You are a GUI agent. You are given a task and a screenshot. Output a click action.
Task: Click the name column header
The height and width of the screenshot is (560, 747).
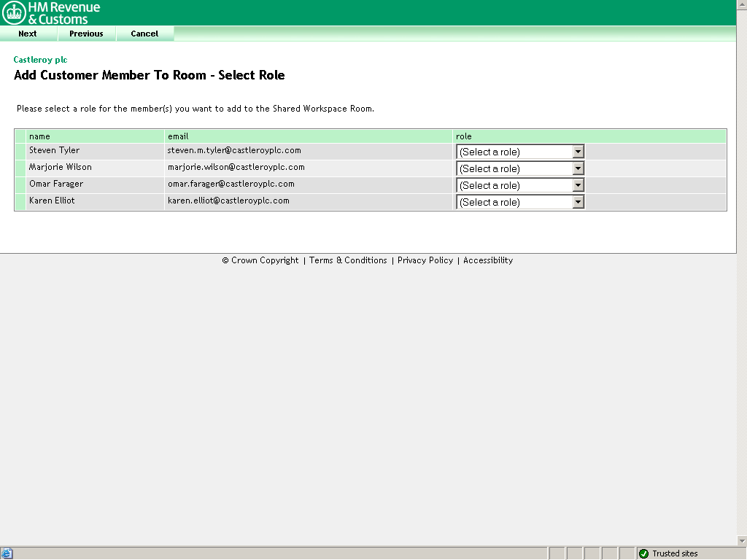click(x=39, y=136)
